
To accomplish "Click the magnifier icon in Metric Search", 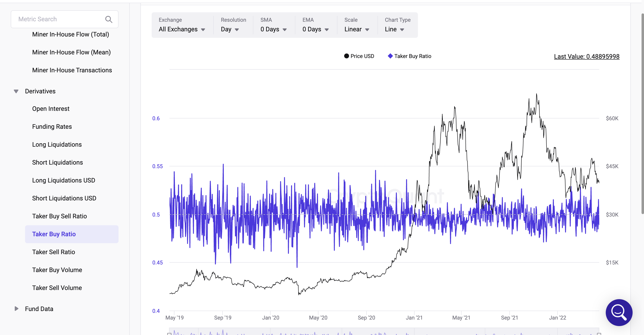I will click(x=108, y=19).
